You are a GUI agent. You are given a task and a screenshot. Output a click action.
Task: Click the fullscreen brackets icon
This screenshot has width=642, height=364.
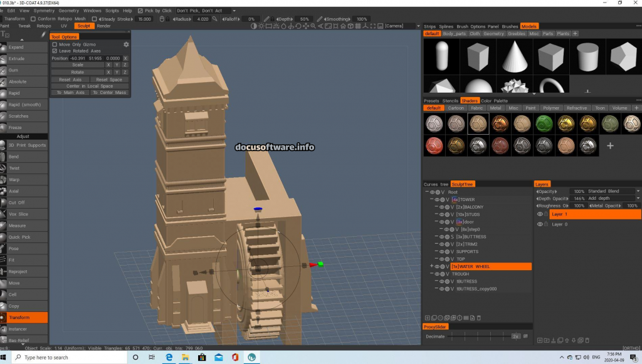373,26
